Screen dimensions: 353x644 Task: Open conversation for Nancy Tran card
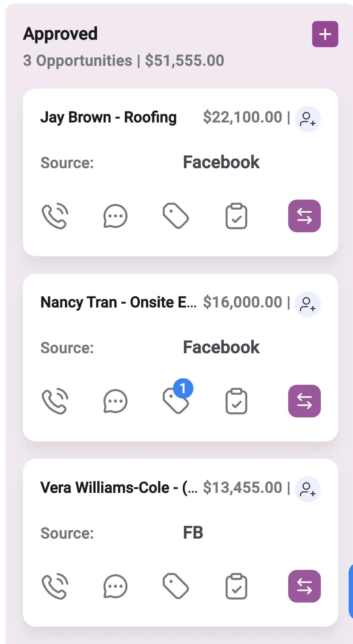[x=115, y=401]
